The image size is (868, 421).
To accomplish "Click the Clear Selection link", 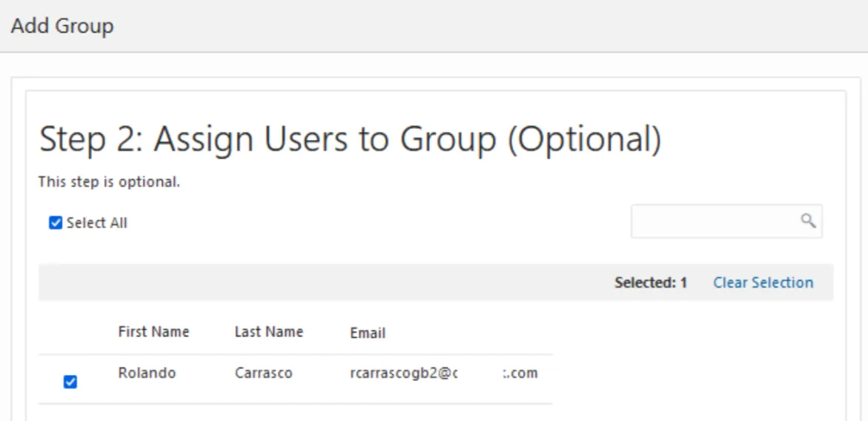I will 763,282.
